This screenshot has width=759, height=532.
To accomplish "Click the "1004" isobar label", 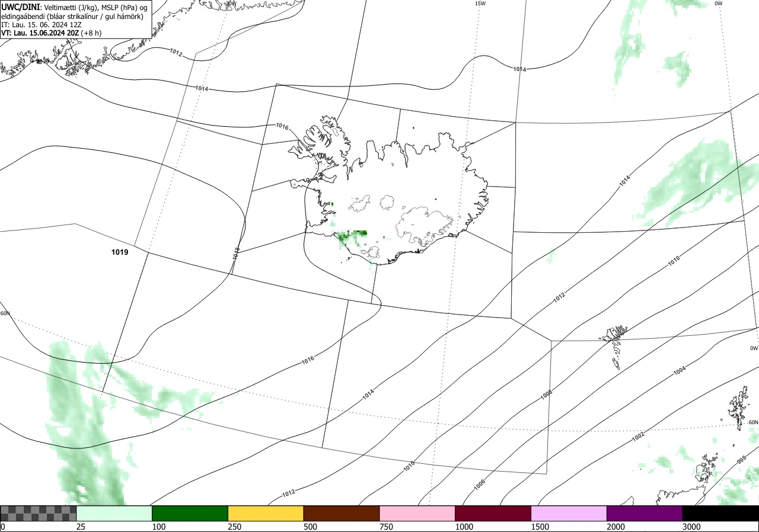I will [x=680, y=371].
